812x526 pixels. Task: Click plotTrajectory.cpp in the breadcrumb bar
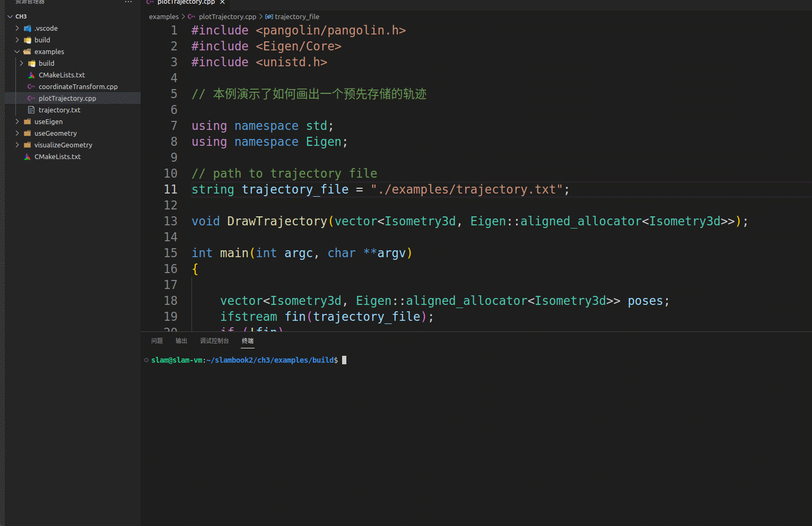pyautogui.click(x=227, y=16)
